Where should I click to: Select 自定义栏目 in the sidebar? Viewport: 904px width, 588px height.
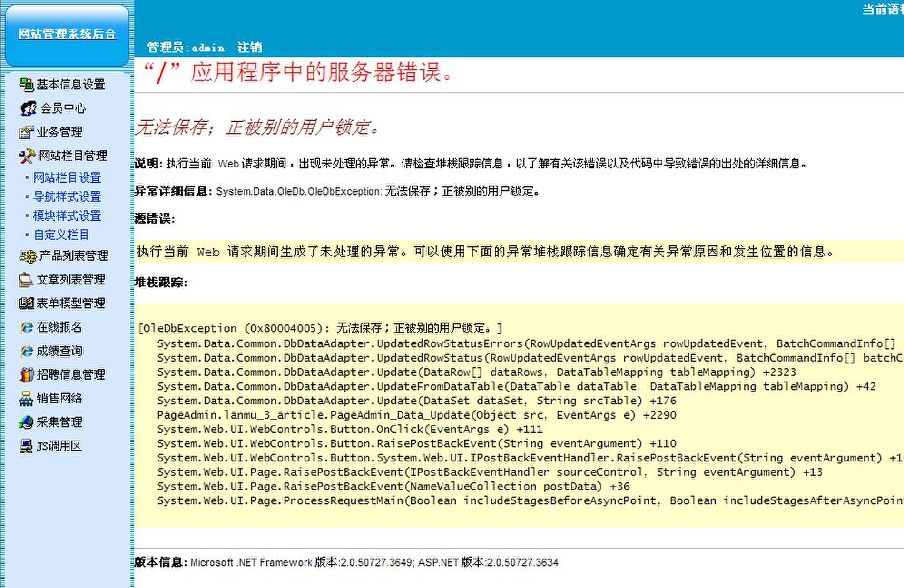(x=61, y=235)
